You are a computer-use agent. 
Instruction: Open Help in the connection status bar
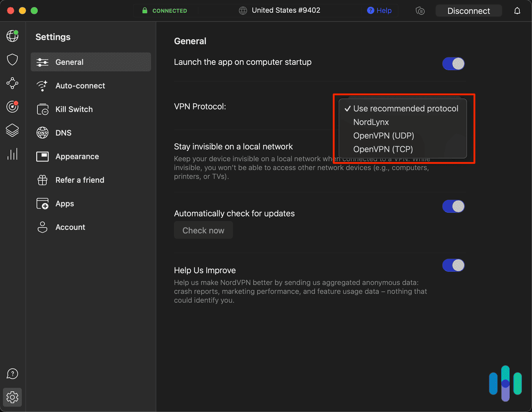pos(379,10)
